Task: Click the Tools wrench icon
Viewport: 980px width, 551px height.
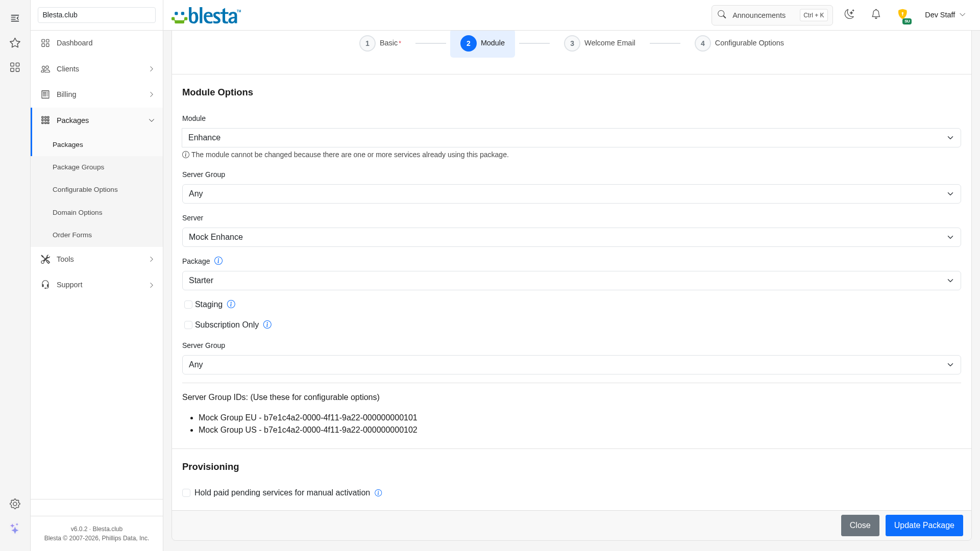Action: (45, 259)
